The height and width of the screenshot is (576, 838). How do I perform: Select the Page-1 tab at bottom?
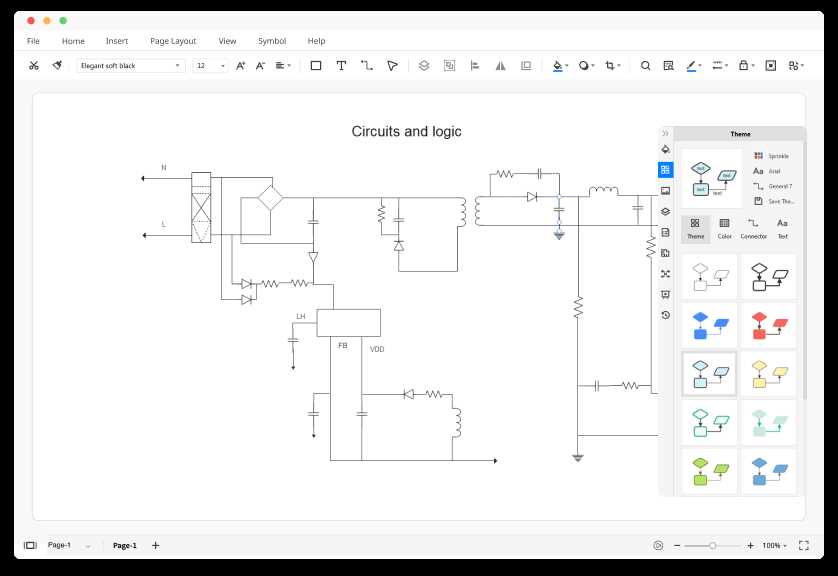(125, 546)
